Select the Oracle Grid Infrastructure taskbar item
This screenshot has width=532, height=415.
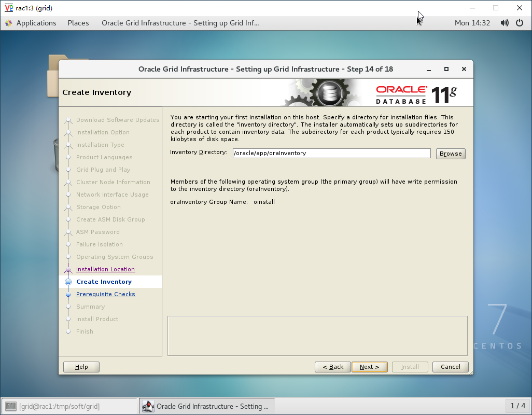[206, 406]
